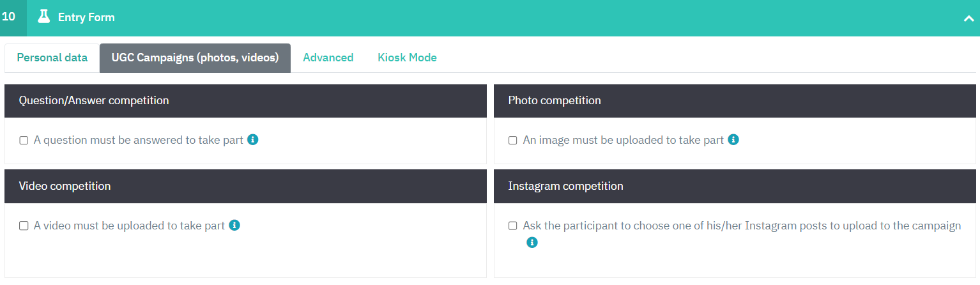Open the Advanced tab
980x285 pixels.
(x=328, y=58)
